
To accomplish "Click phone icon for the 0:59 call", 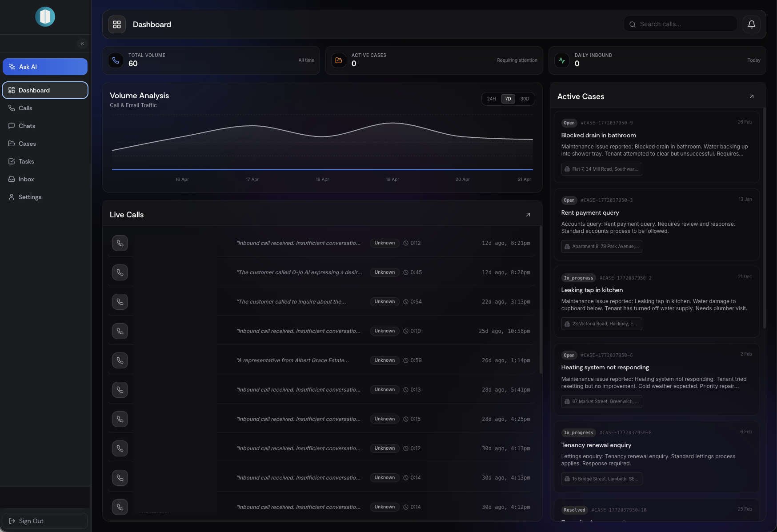I will [x=120, y=360].
